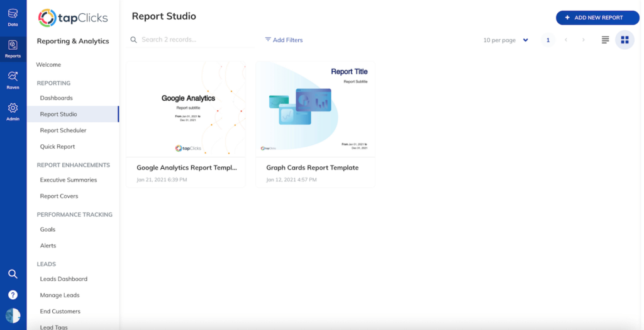The width and height of the screenshot is (644, 330).
Task: Click Google Analytics Report Template title
Action: tap(187, 168)
